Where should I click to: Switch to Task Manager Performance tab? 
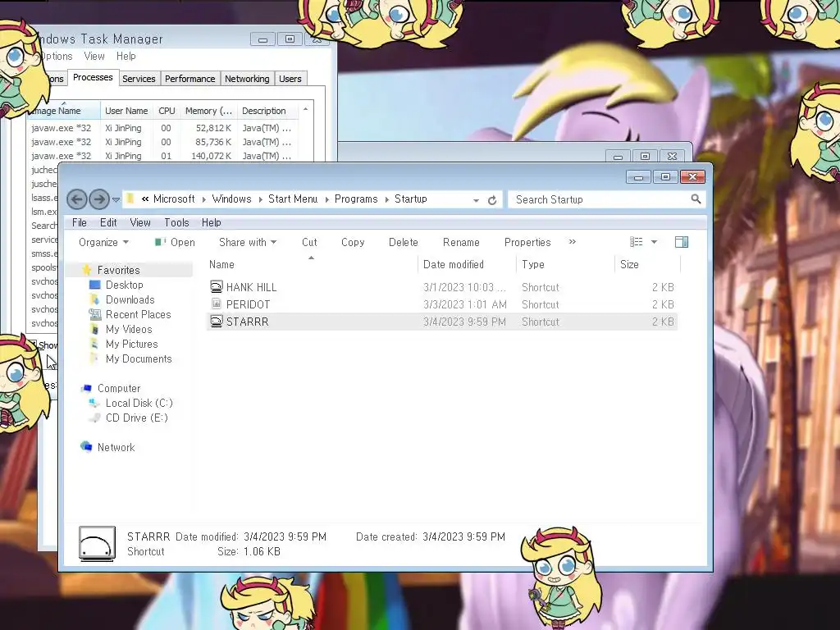[x=189, y=79]
